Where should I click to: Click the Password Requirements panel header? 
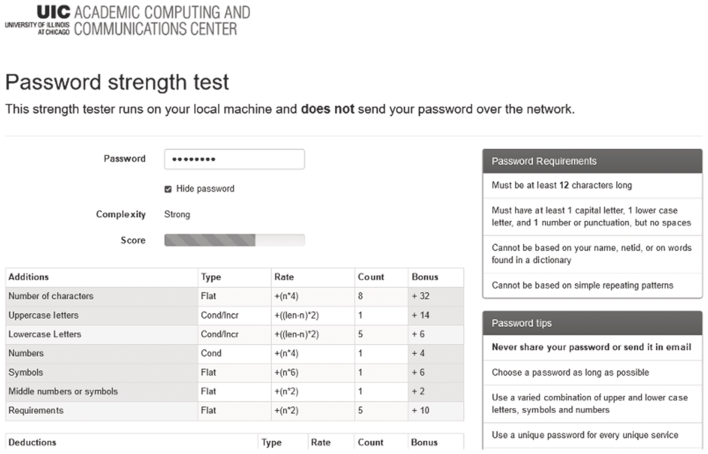(x=592, y=161)
